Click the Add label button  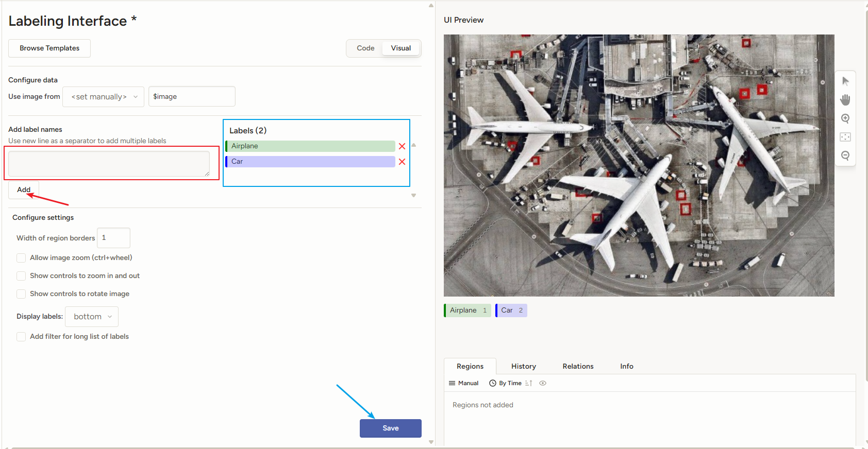[24, 190]
